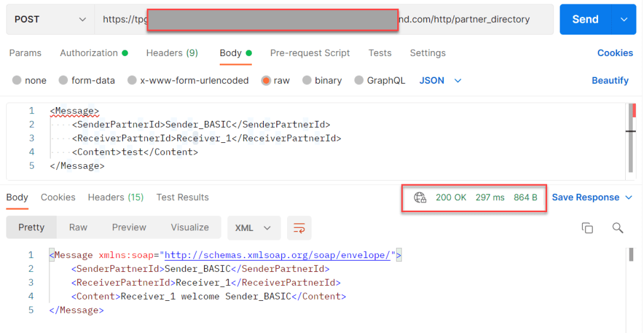
Task: Open the Cookies link
Action: coord(614,53)
